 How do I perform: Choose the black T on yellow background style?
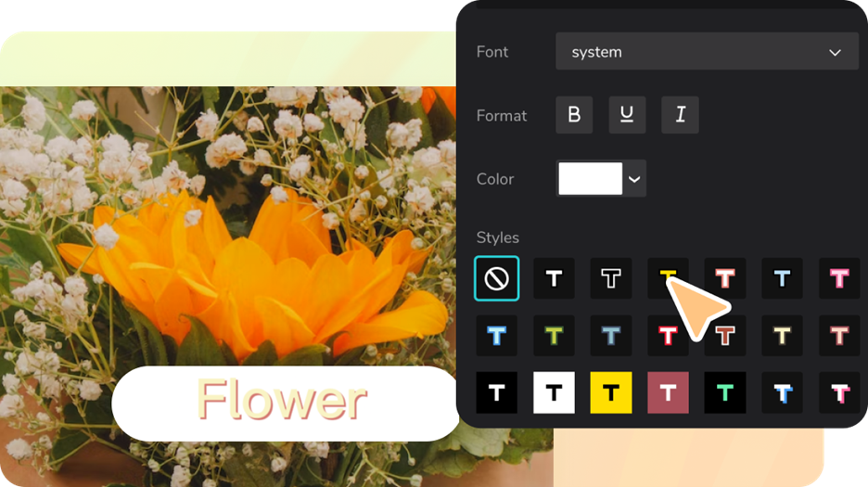[x=611, y=392]
